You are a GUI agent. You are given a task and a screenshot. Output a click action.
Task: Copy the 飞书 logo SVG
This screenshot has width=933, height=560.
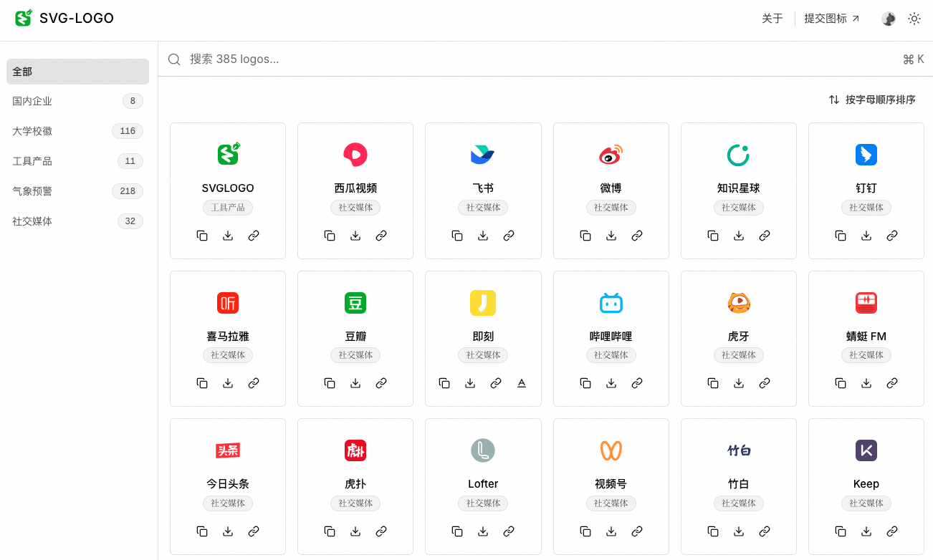(x=457, y=236)
